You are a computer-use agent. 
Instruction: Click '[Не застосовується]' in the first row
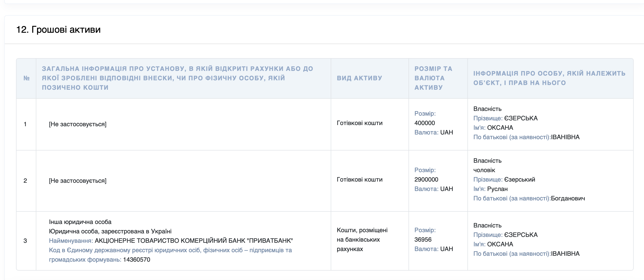pos(78,124)
